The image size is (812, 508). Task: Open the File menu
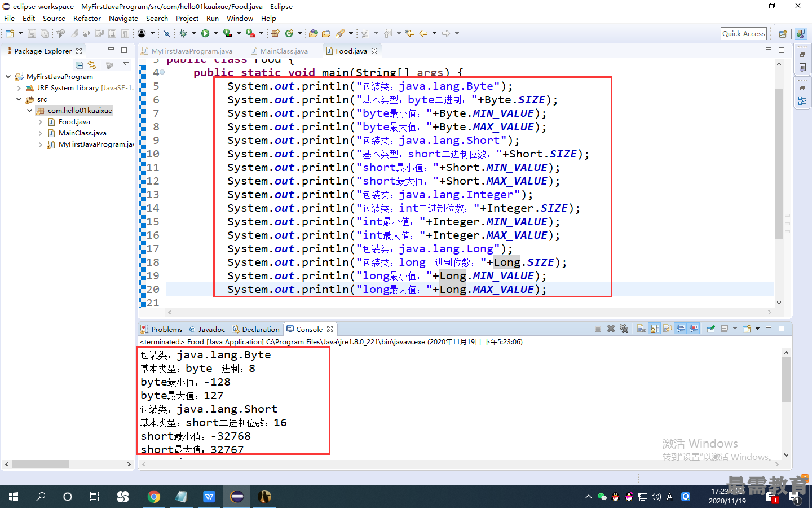10,18
